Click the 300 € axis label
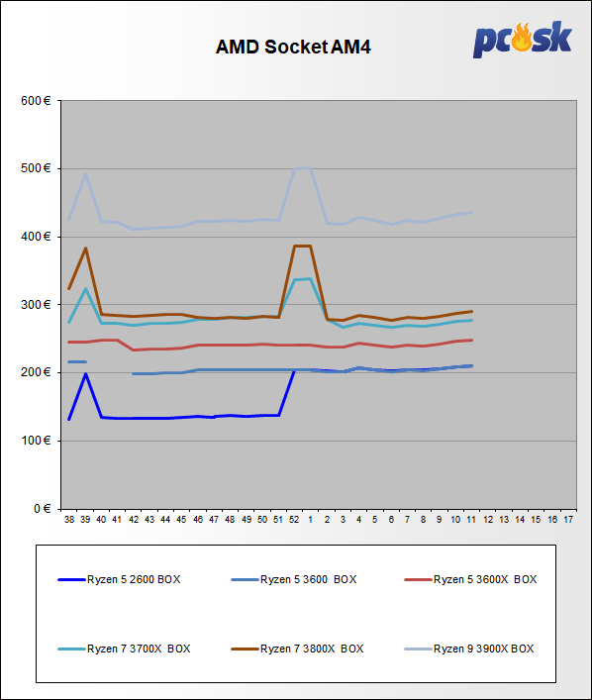592x700 pixels. pos(37,305)
